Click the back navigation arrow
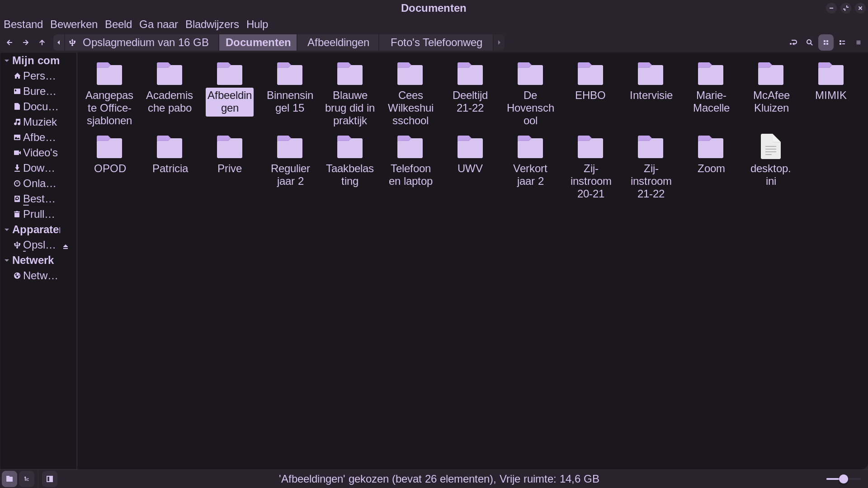Screen dimensions: 868x488 9,42
